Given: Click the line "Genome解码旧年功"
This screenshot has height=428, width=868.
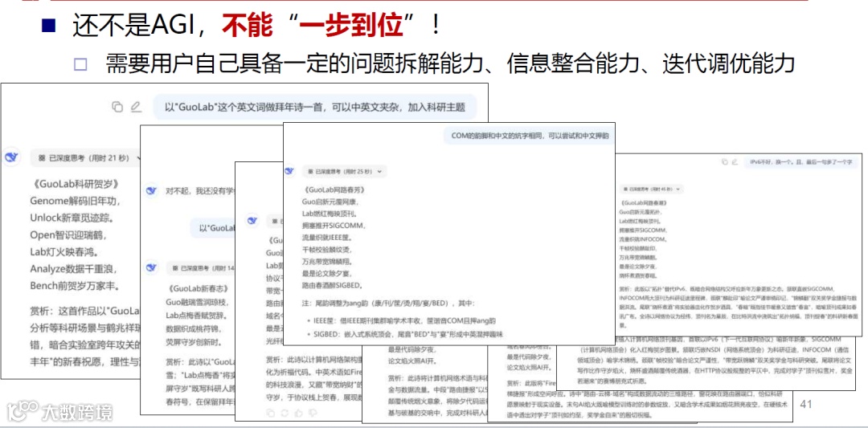Looking at the screenshot, I should point(75,201).
